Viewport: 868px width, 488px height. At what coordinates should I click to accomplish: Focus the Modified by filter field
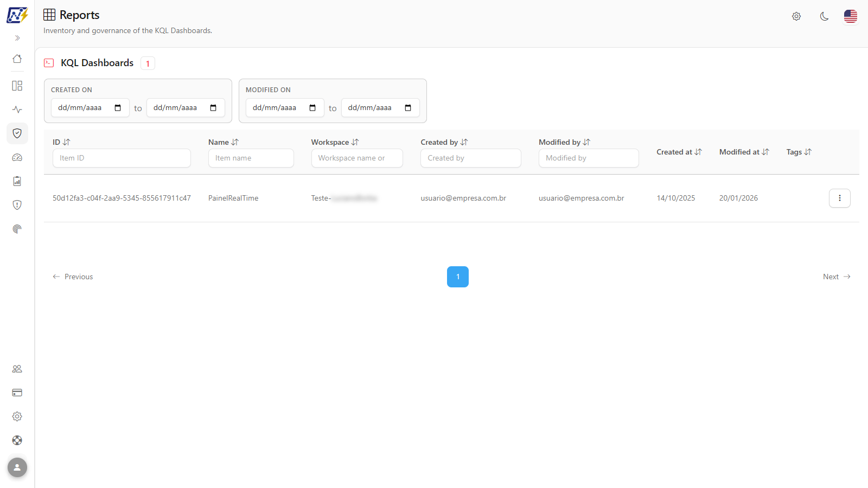click(x=589, y=158)
